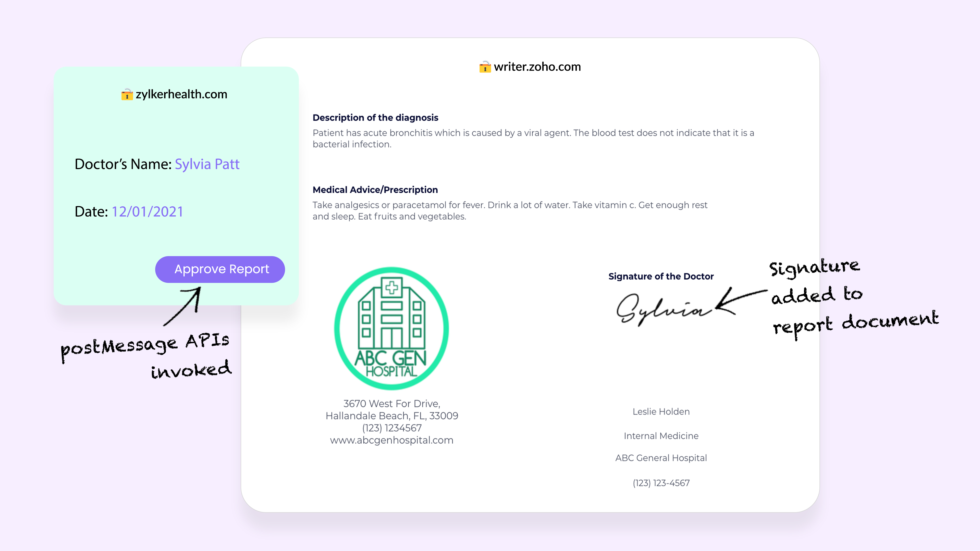Click the Hallandale Beach, FL, 33009 line

point(391,416)
